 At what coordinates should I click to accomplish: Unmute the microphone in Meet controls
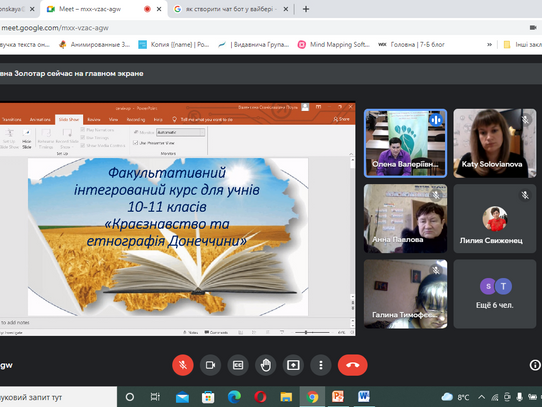point(183,365)
